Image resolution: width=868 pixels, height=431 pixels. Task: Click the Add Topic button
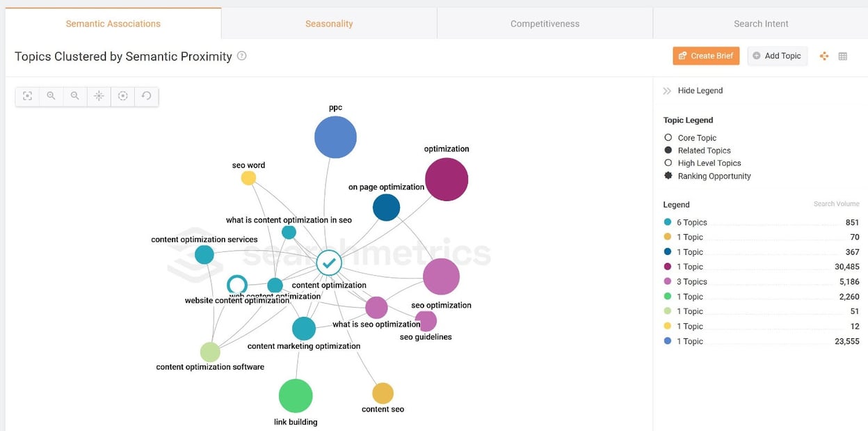pyautogui.click(x=777, y=56)
